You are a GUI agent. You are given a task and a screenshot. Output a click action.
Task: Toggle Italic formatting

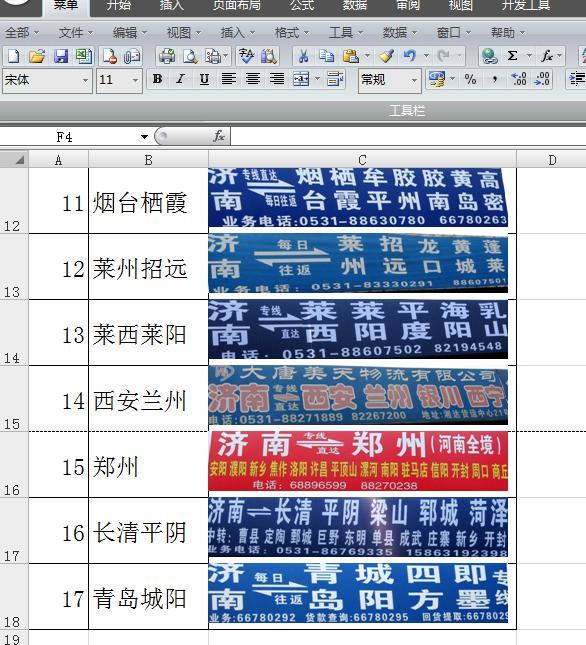180,79
